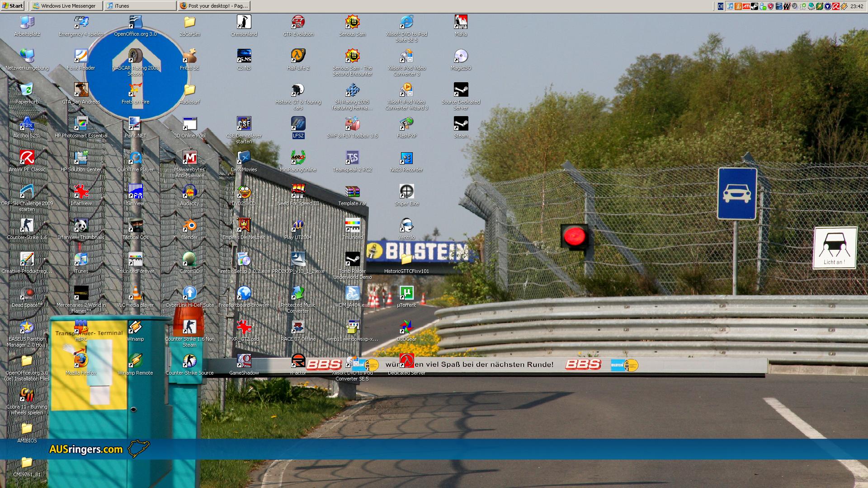The width and height of the screenshot is (868, 488).
Task: Activate the Post your desktop browser window
Action: point(214,6)
